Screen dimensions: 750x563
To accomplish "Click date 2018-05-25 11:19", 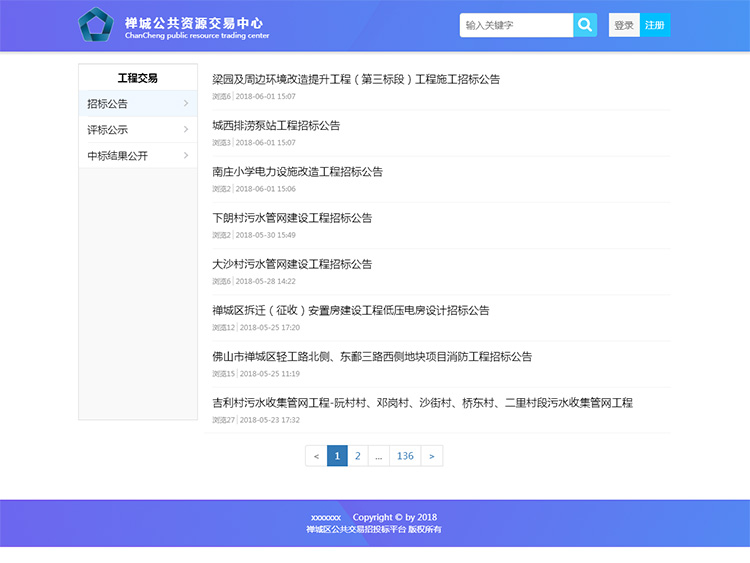I will point(270,374).
